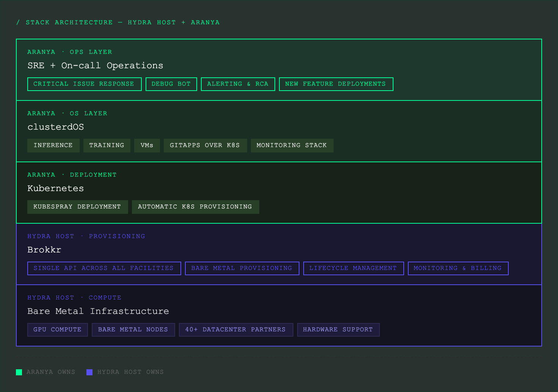Click the green Aranya Owns legend swatch
Image resolution: width=558 pixels, height=392 pixels.
(19, 372)
